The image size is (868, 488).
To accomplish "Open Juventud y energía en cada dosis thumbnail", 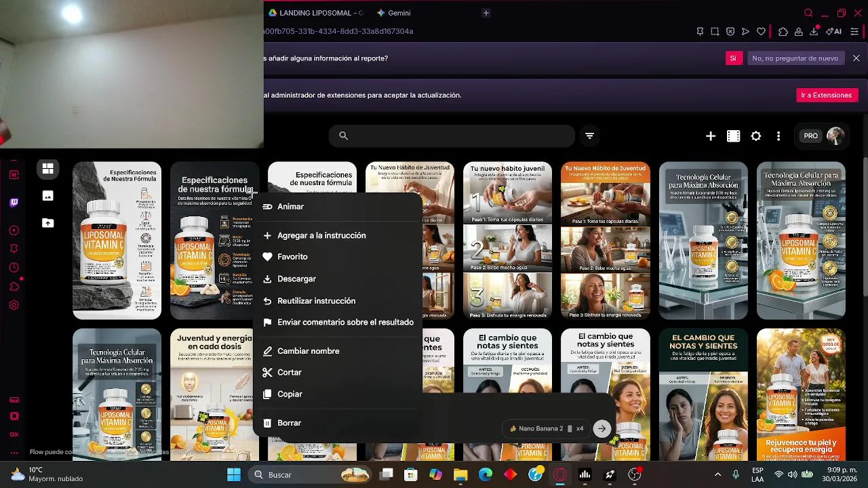I will [x=215, y=394].
